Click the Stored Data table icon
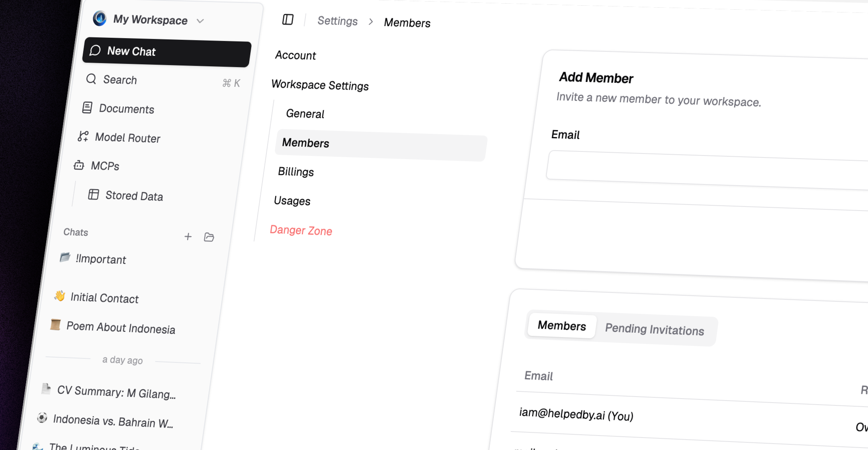This screenshot has width=868, height=450. click(94, 194)
